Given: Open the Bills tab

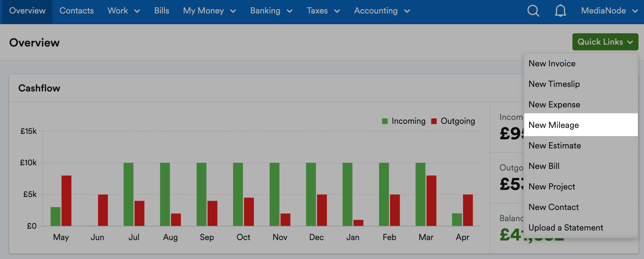Looking at the screenshot, I should pyautogui.click(x=161, y=11).
